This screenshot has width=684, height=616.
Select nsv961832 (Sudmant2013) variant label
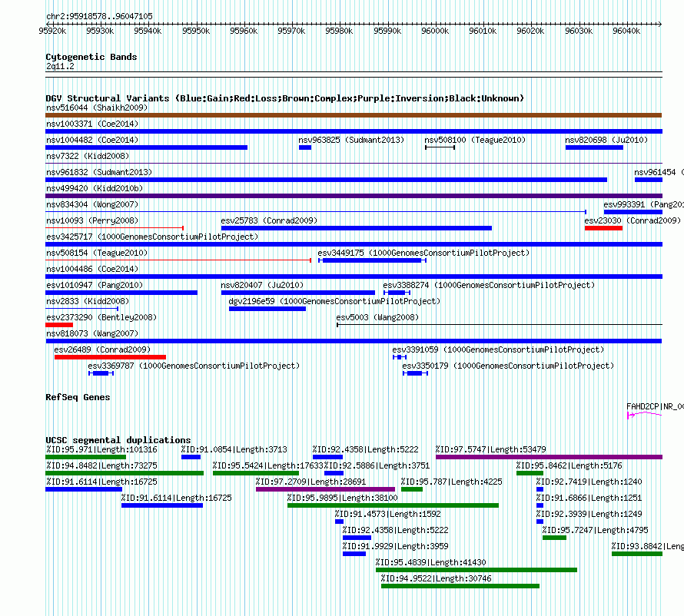99,172
